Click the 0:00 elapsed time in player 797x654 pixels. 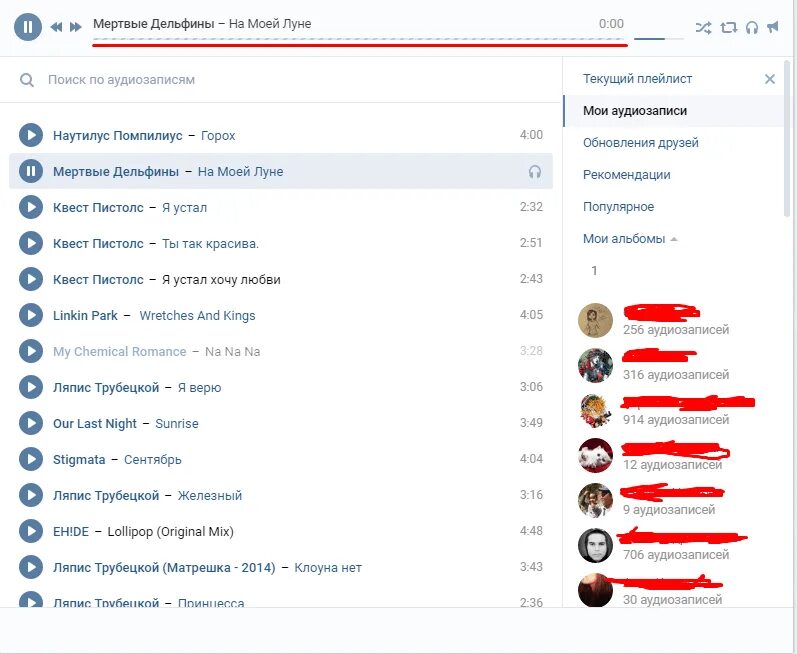coord(611,24)
